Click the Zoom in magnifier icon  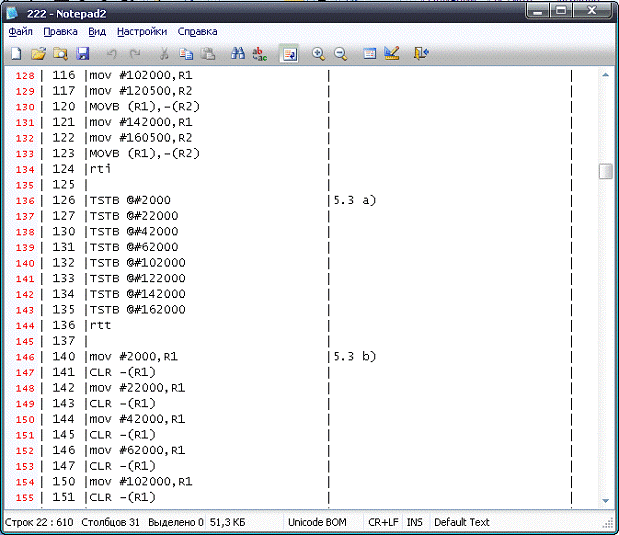pyautogui.click(x=318, y=53)
